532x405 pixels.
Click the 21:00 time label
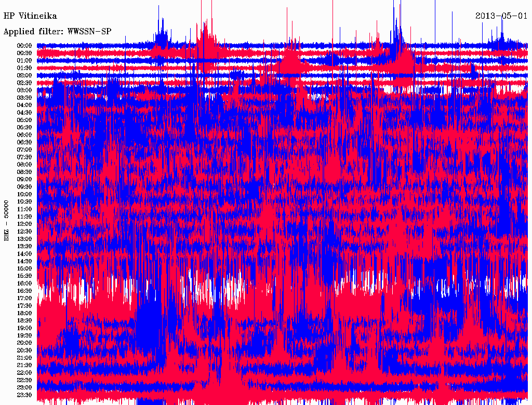pos(24,358)
